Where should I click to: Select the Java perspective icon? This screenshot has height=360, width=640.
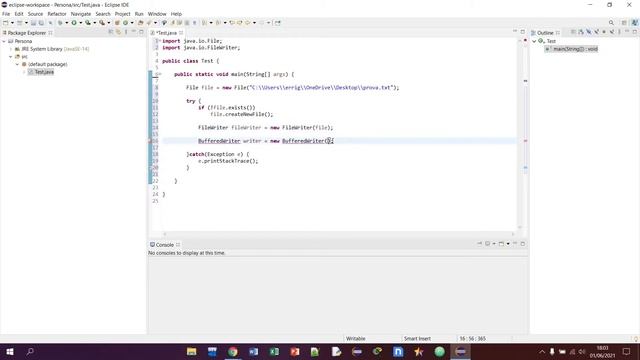(x=634, y=23)
